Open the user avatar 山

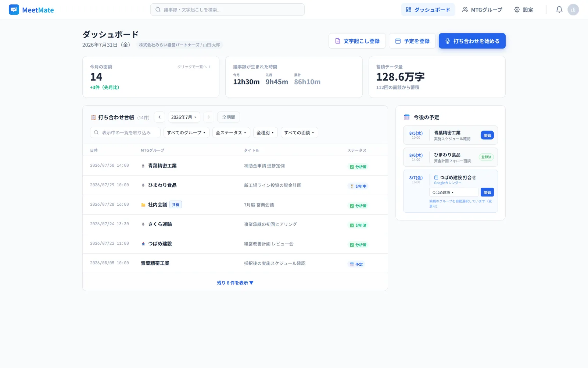(573, 10)
